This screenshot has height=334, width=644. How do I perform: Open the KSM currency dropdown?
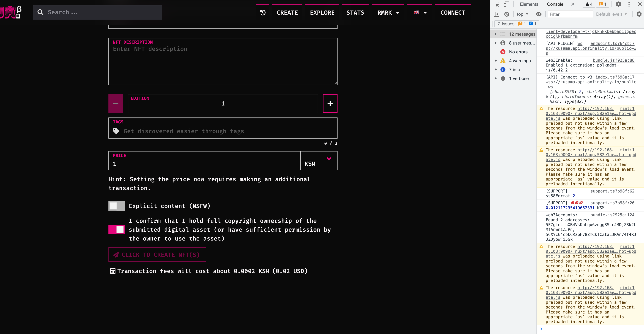point(318,161)
